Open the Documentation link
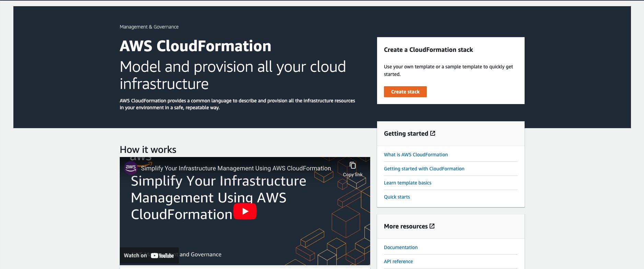Viewport: 644px width, 269px height. pos(401,247)
